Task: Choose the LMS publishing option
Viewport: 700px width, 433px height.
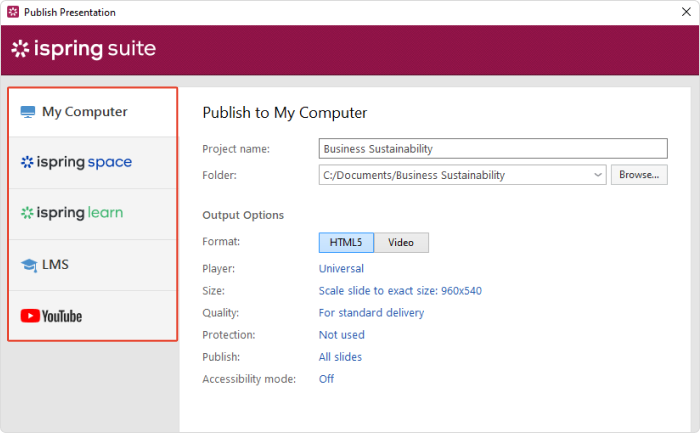Action: (x=92, y=265)
